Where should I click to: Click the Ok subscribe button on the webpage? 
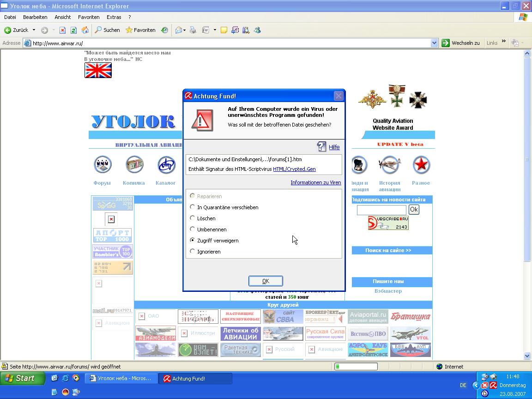414,209
